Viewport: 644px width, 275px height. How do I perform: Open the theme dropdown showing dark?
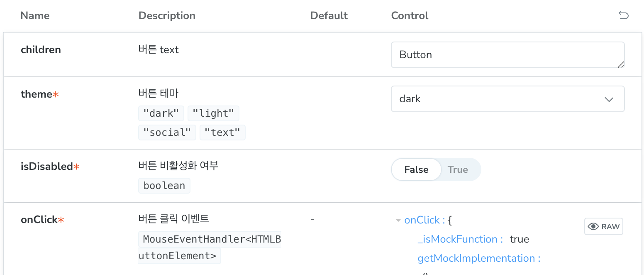click(507, 99)
